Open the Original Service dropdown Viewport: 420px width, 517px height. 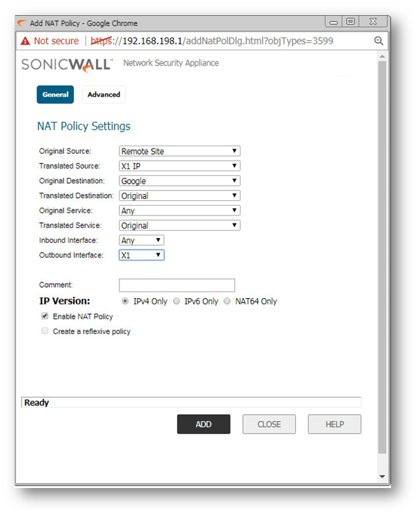[179, 211]
